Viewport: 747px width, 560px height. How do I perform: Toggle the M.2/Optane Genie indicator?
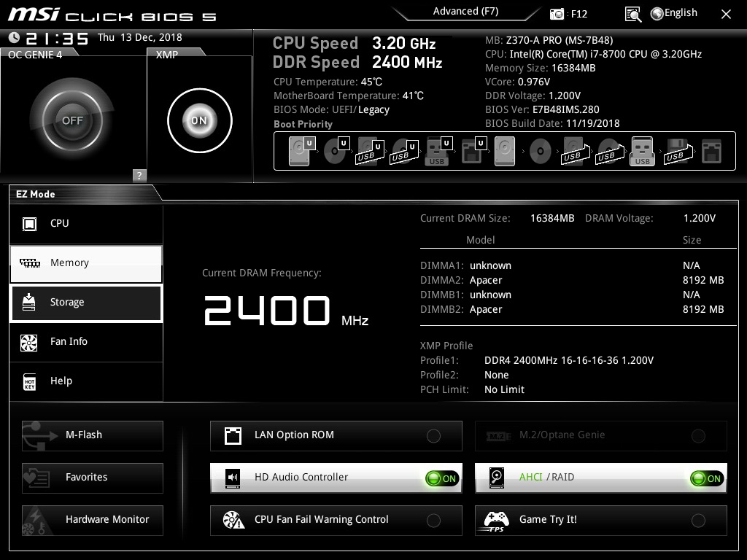pyautogui.click(x=698, y=436)
